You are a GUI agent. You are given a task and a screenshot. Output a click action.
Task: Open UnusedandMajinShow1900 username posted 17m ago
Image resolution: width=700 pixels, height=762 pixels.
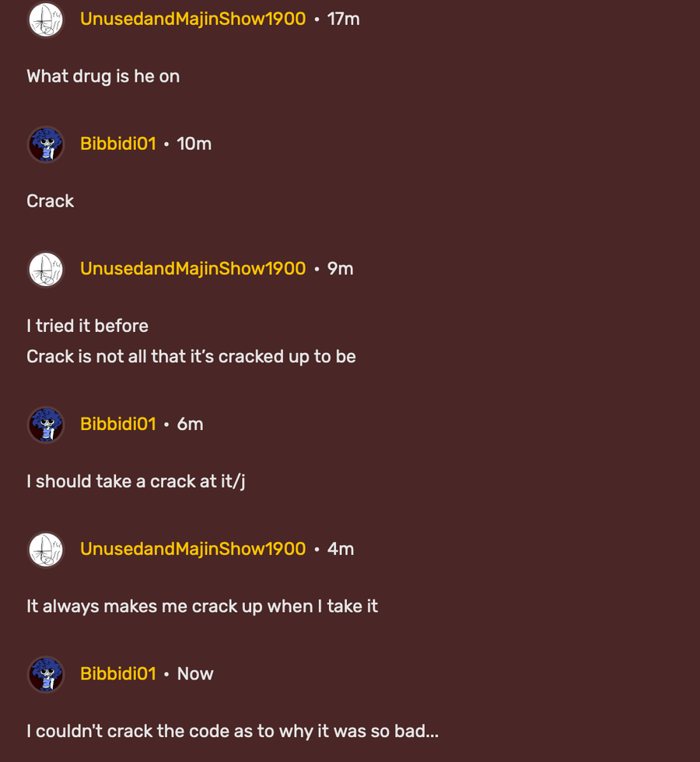coord(193,19)
